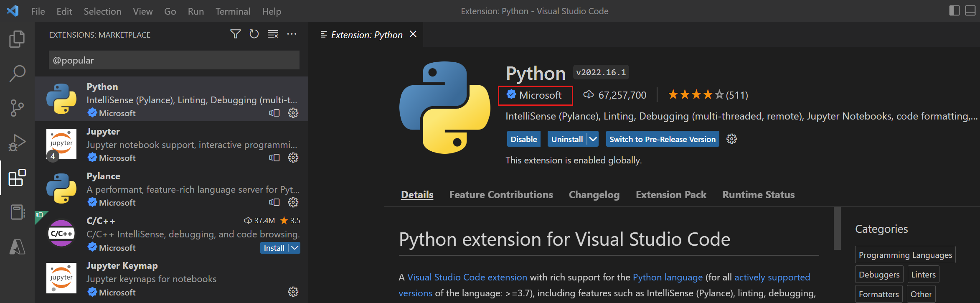Click the Programming Languages category
This screenshot has height=303, width=980.
[905, 255]
